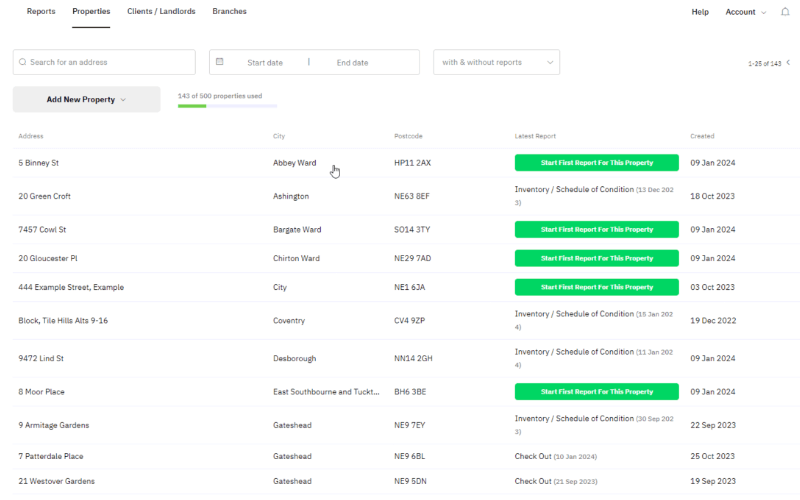The image size is (800, 500).
Task: Open 'with & without reports' filter dropdown
Action: 496,62
